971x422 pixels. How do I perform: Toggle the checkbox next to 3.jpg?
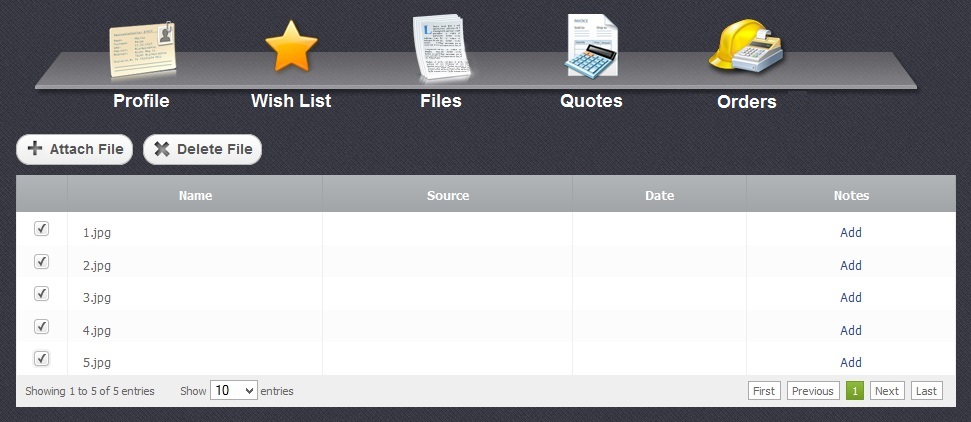(41, 294)
